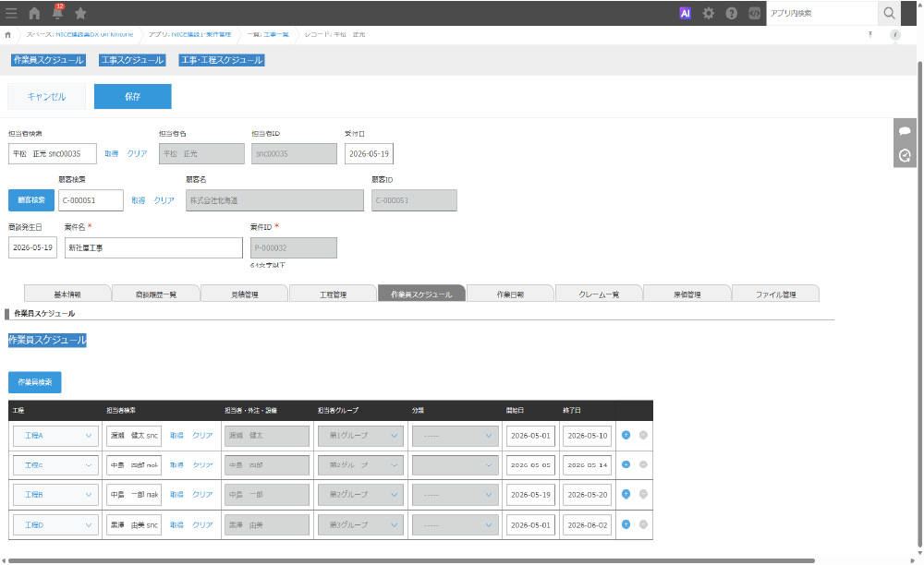Switch to the 見積管理 tab
The height and width of the screenshot is (565, 924).
click(245, 294)
